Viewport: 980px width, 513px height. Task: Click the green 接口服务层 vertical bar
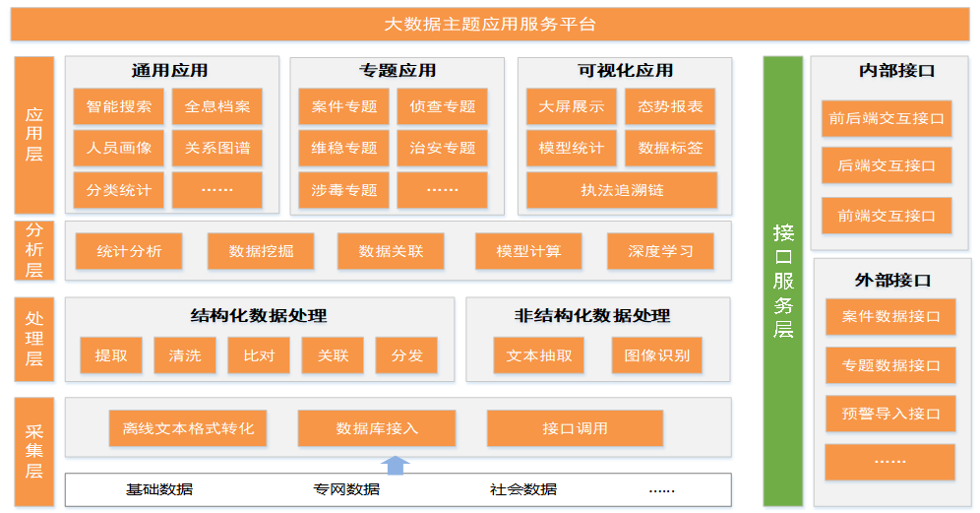(783, 281)
